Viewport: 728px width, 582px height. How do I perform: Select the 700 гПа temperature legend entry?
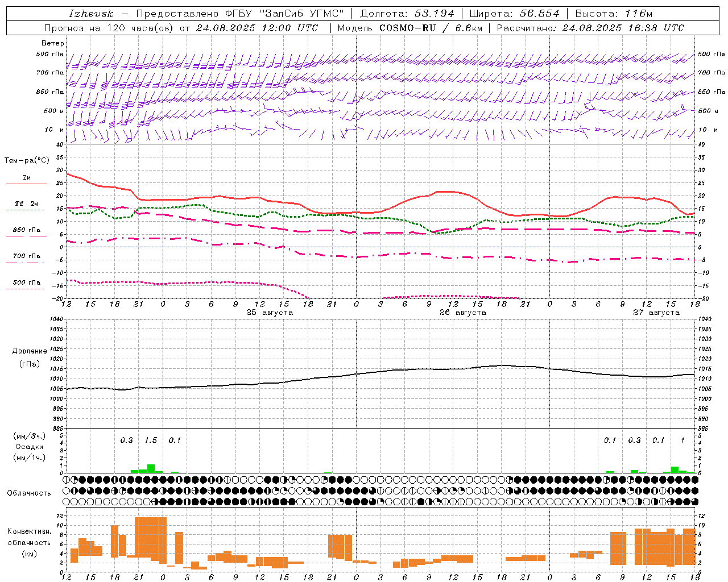click(x=27, y=256)
